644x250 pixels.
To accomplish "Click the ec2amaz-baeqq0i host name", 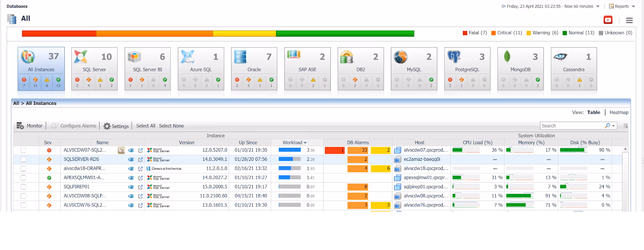I will point(422,159).
